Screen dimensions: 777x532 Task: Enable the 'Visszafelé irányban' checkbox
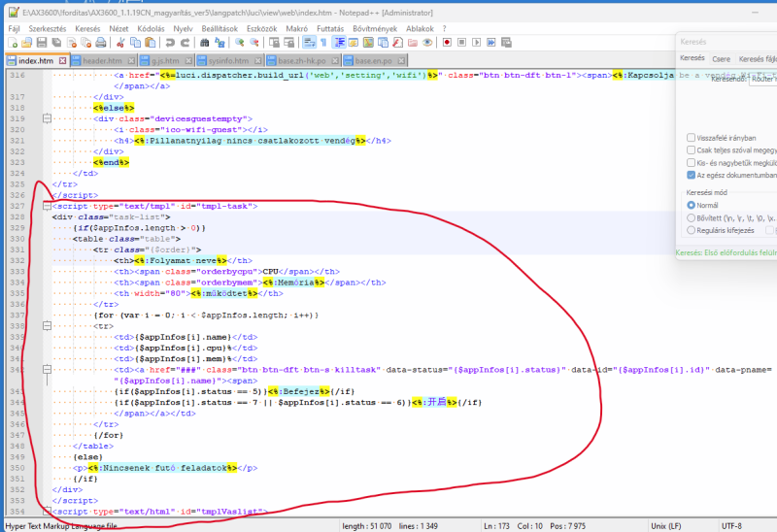point(691,138)
